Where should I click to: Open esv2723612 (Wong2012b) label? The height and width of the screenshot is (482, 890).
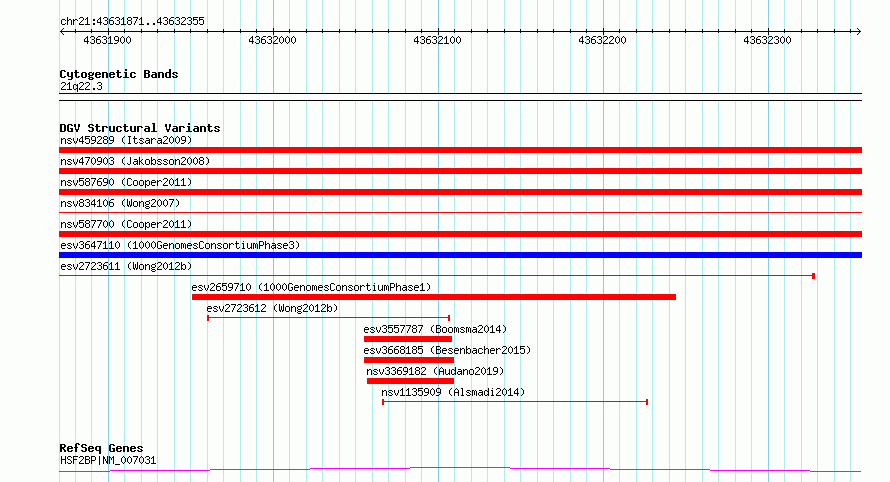tap(272, 308)
